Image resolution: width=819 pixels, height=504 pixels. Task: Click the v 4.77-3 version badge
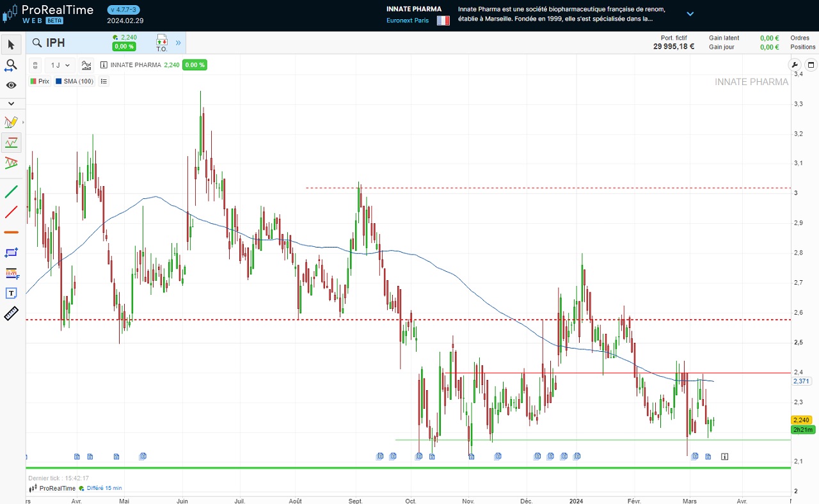pyautogui.click(x=124, y=10)
